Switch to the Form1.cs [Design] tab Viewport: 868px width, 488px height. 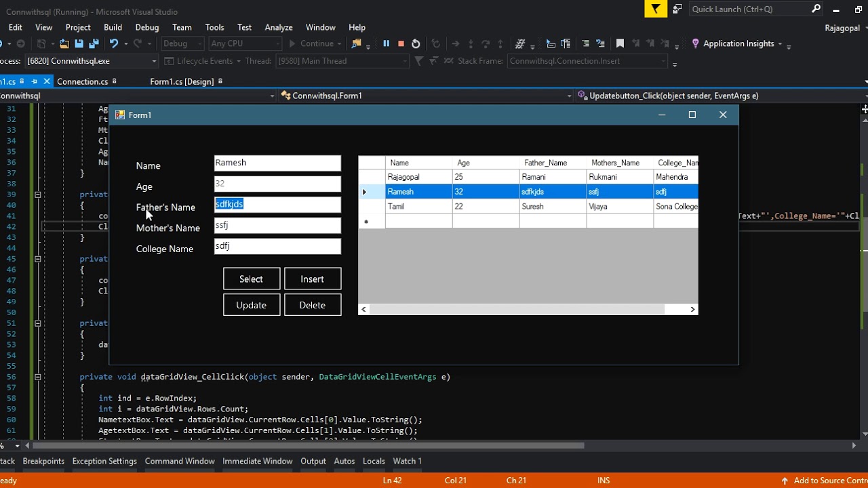[x=182, y=81]
